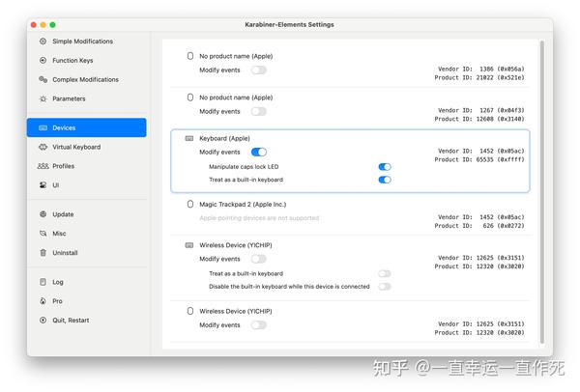Click 'Apple pointing devices are not supported' text
Image resolution: width=580 pixels, height=392 pixels.
259,218
